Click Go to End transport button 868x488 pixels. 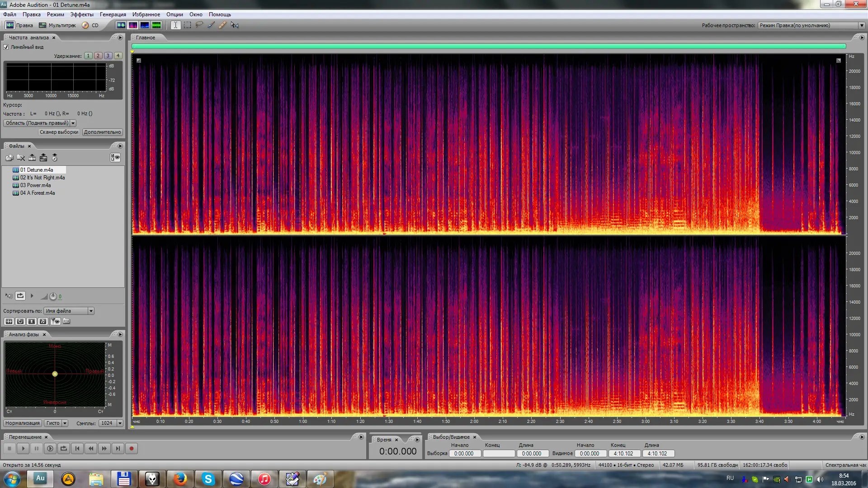(118, 449)
